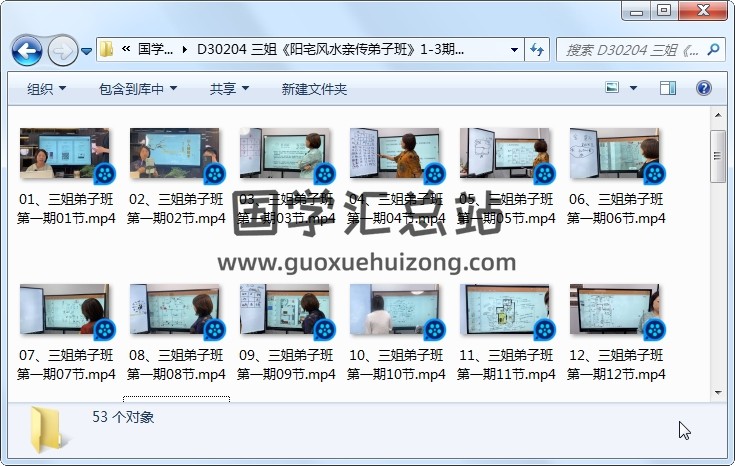Image resolution: width=735 pixels, height=466 pixels.
Task: Open help via question mark icon
Action: (704, 88)
